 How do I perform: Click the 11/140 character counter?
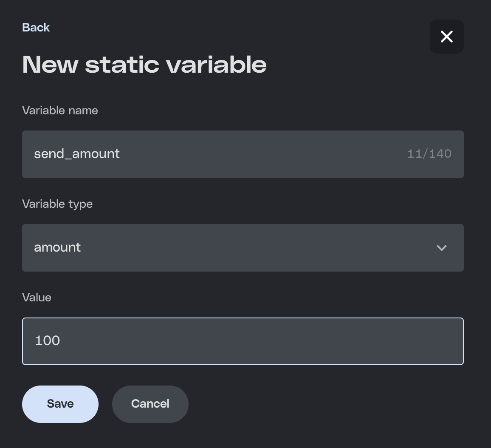coord(429,154)
